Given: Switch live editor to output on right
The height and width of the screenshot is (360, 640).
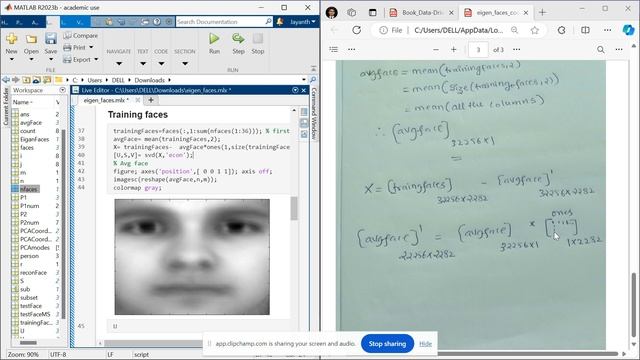Looking at the screenshot, I should pyautogui.click(x=304, y=112).
